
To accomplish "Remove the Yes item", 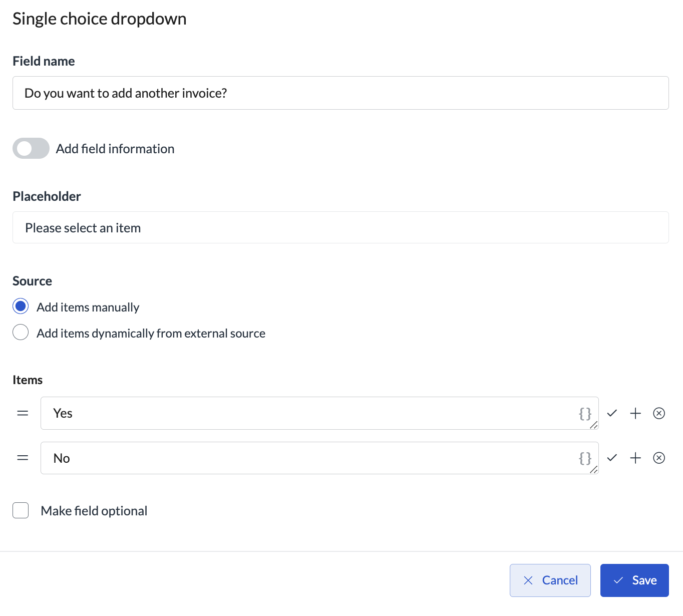I will point(659,413).
